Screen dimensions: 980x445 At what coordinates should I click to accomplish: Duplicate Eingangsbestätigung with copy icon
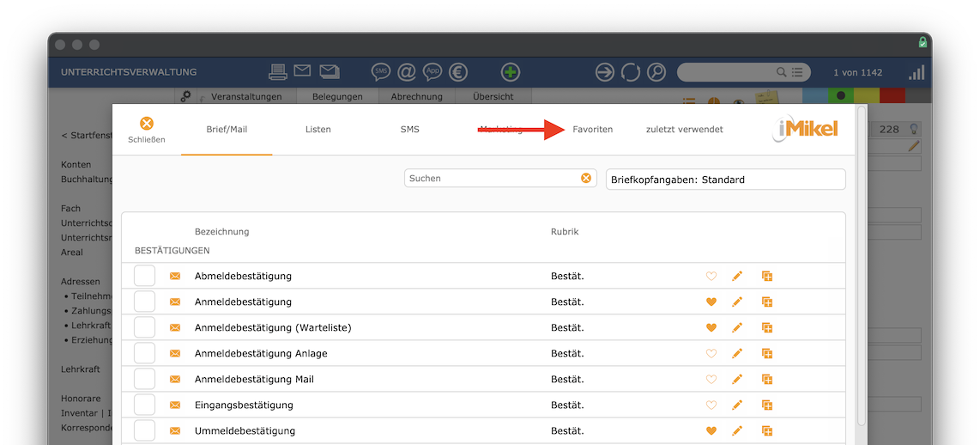(x=767, y=405)
